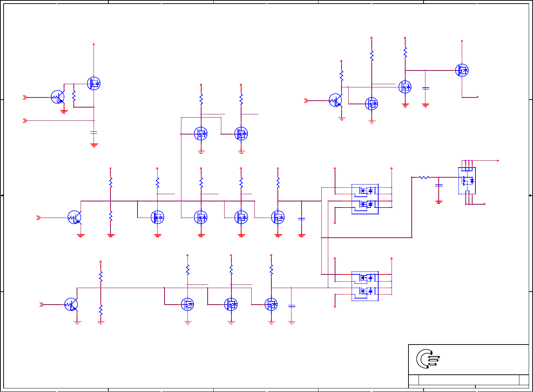
Task: Pick the lower dual-MOSFET package symbol
Action: click(365, 286)
